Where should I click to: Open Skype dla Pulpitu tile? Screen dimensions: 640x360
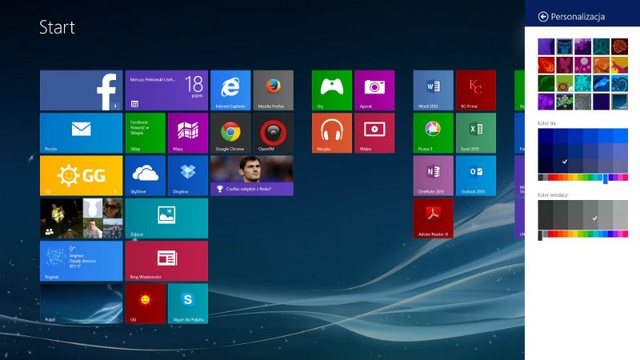(x=188, y=304)
